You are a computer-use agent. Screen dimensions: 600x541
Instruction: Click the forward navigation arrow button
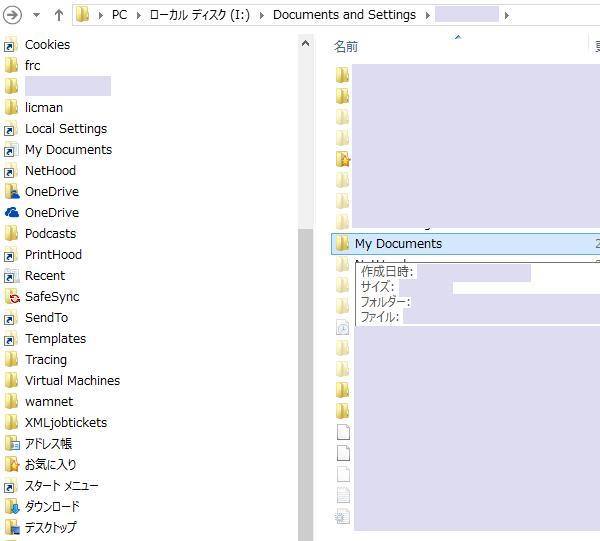(13, 15)
